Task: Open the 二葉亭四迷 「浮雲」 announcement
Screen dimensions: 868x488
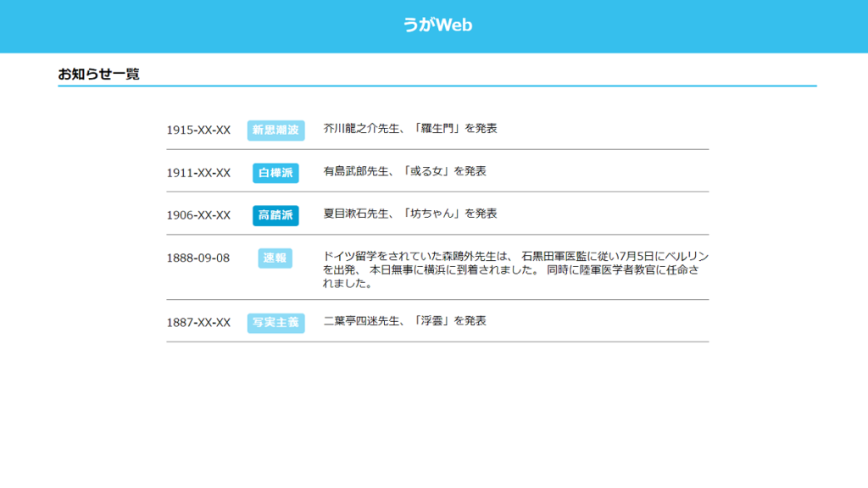Action: pyautogui.click(x=404, y=321)
